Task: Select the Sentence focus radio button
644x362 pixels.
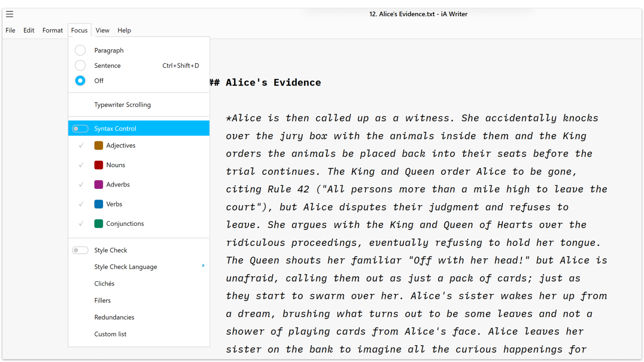Action: (x=80, y=65)
